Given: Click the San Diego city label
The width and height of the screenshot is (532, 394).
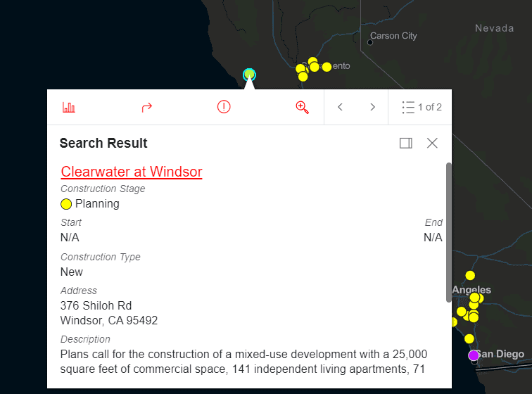Looking at the screenshot, I should [x=502, y=354].
